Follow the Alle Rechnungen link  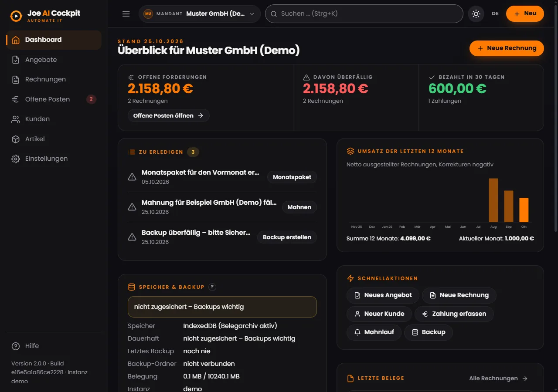(499, 378)
